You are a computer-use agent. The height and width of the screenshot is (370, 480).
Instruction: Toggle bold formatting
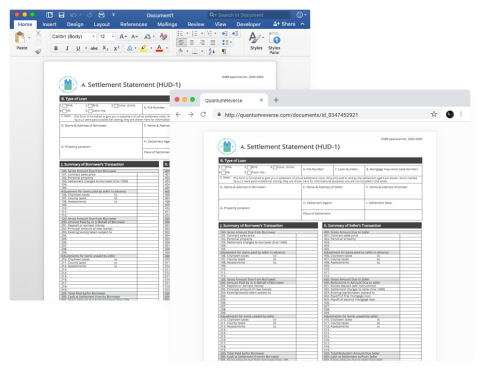[x=56, y=48]
